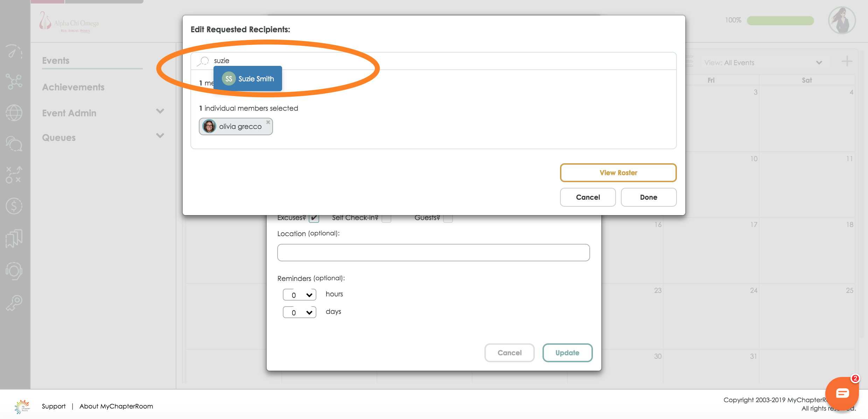Click Done in recipients dialog
The width and height of the screenshot is (868, 419).
pyautogui.click(x=649, y=197)
